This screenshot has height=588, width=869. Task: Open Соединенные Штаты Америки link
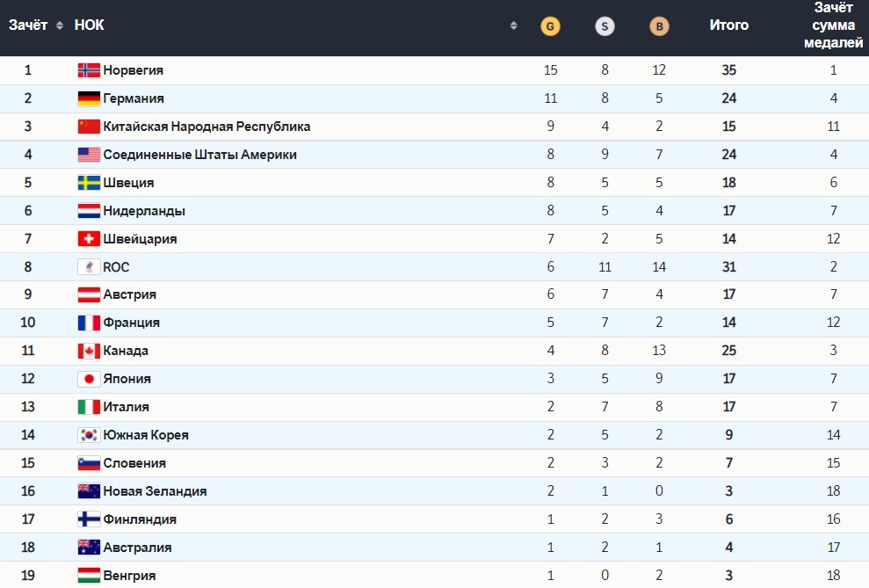pos(199,155)
